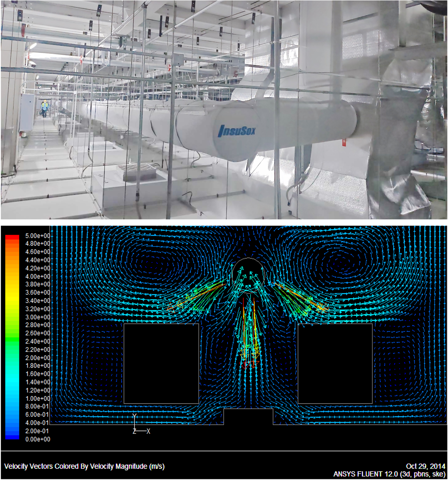Screen dimensions: 448x480
Task: Click the right black rectangular obstacle
Action: pyautogui.click(x=335, y=363)
